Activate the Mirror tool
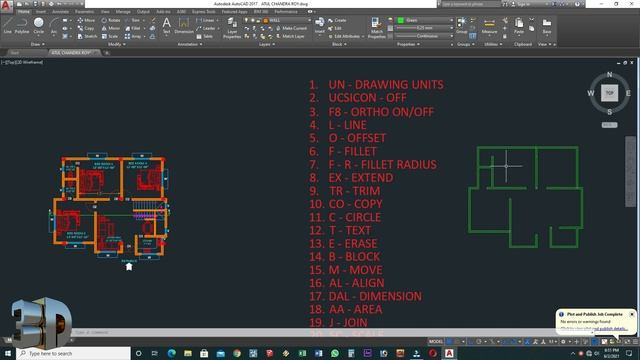The width and height of the screenshot is (640, 360). tap(111, 28)
